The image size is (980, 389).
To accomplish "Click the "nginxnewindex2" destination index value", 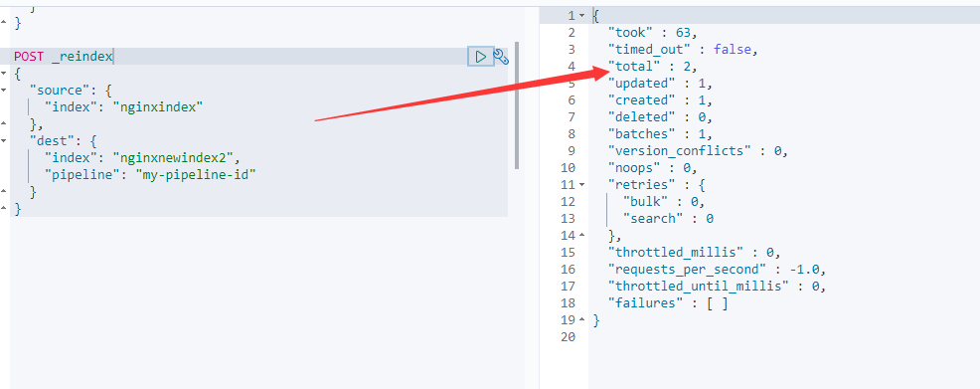I will (x=174, y=157).
